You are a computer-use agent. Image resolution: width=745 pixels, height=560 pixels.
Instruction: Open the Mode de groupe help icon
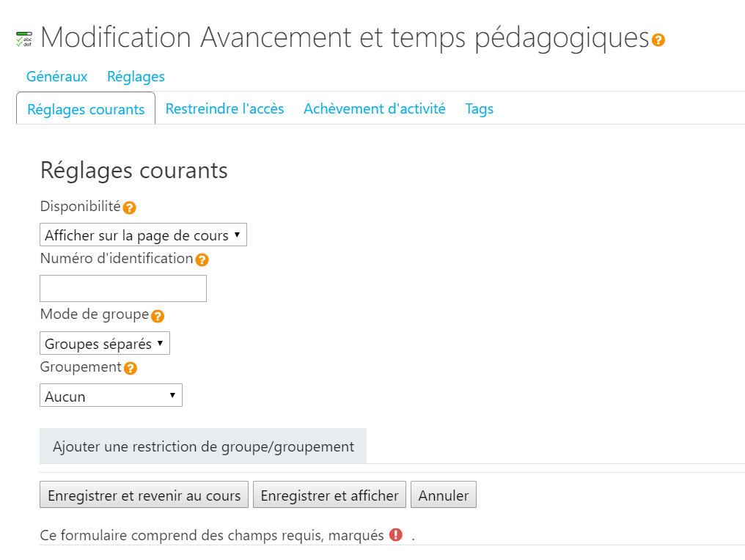tap(158, 316)
